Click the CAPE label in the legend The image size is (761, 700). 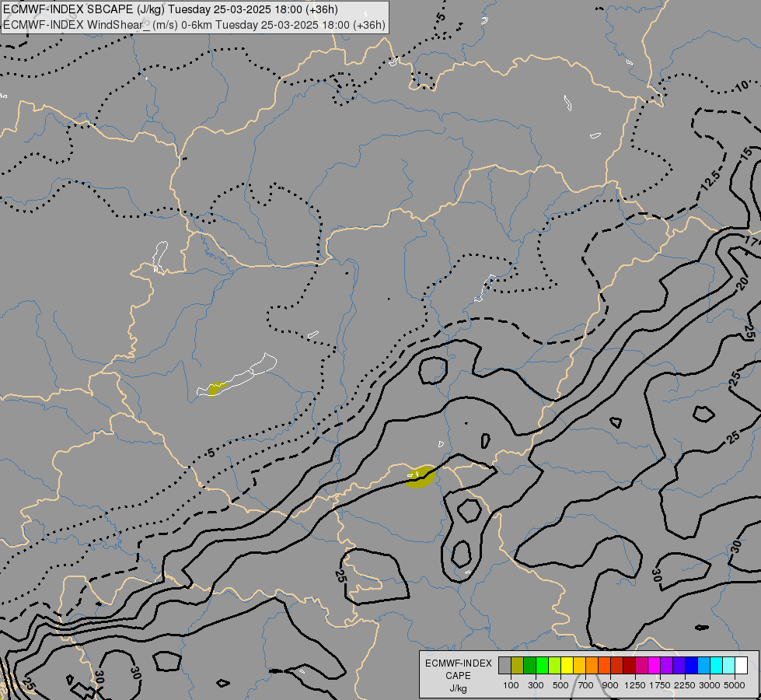pos(458,676)
